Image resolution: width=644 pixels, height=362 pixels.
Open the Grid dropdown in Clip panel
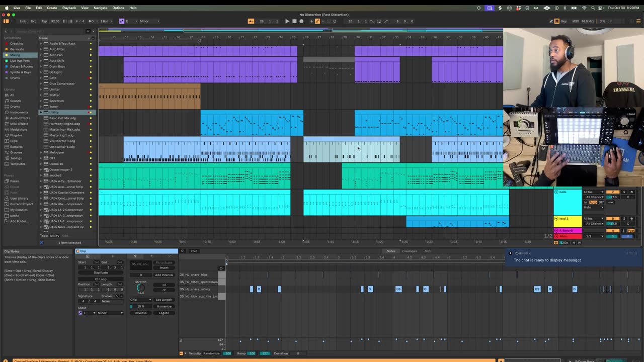click(x=140, y=300)
